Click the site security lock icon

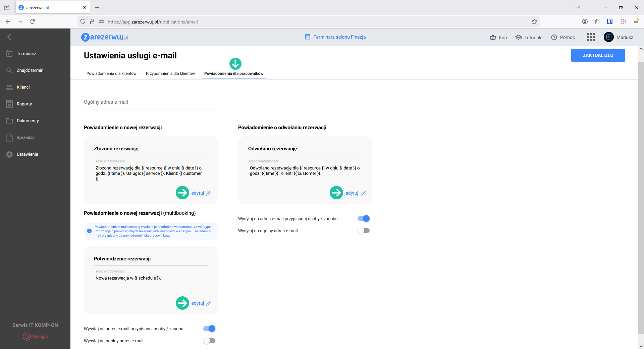coord(92,21)
